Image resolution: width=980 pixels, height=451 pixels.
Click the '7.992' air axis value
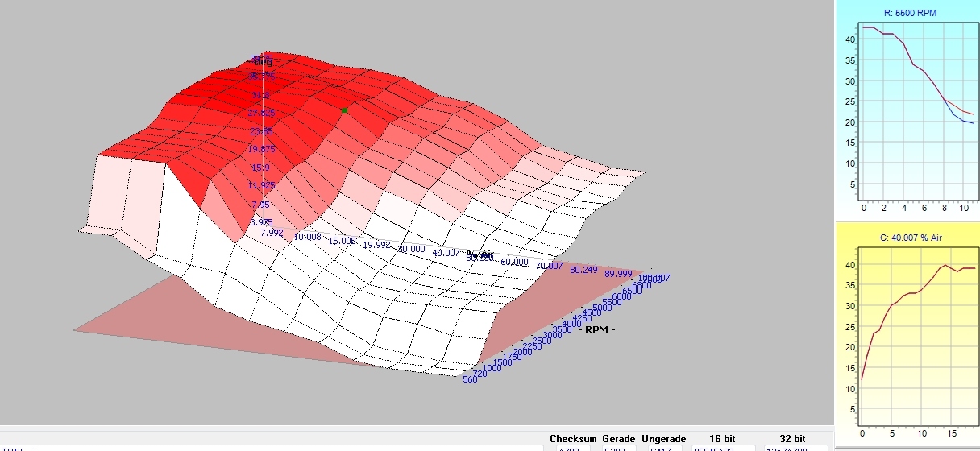pos(272,233)
